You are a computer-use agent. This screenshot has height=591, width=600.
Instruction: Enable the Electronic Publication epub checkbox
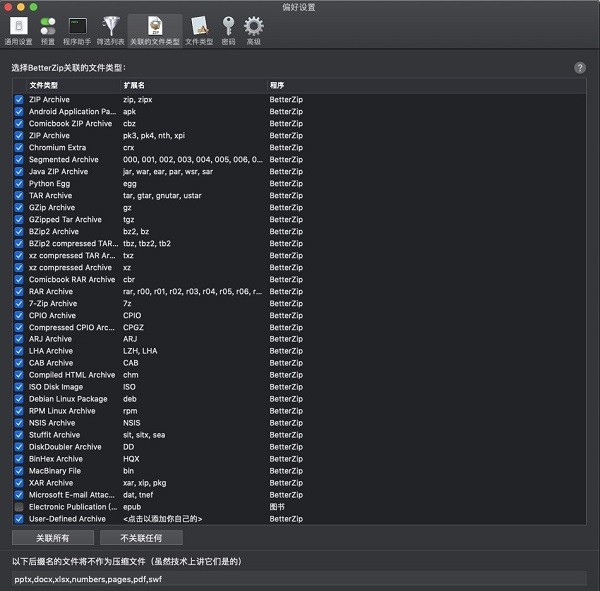tap(19, 507)
